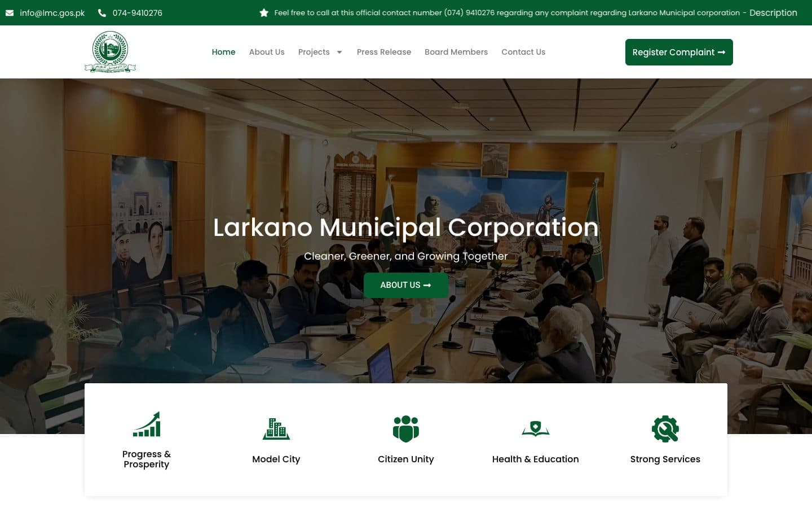Click the info@lmc.gos.pk email link
812x508 pixels.
52,13
